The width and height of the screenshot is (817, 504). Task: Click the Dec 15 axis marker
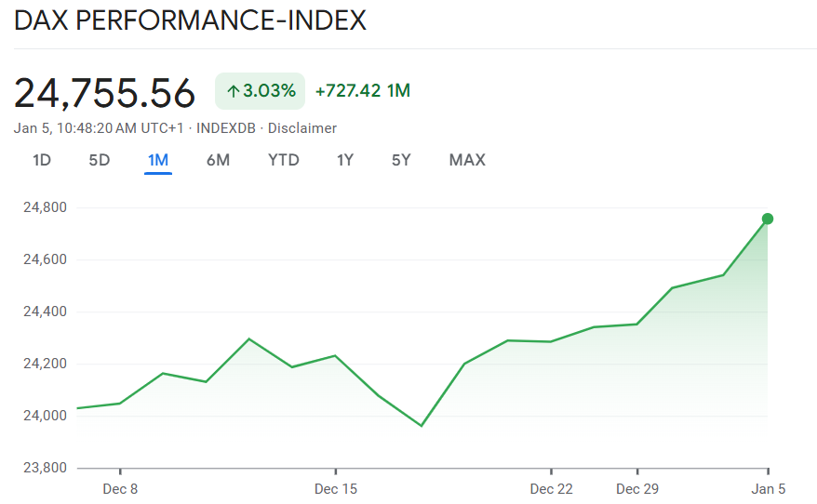tap(336, 489)
